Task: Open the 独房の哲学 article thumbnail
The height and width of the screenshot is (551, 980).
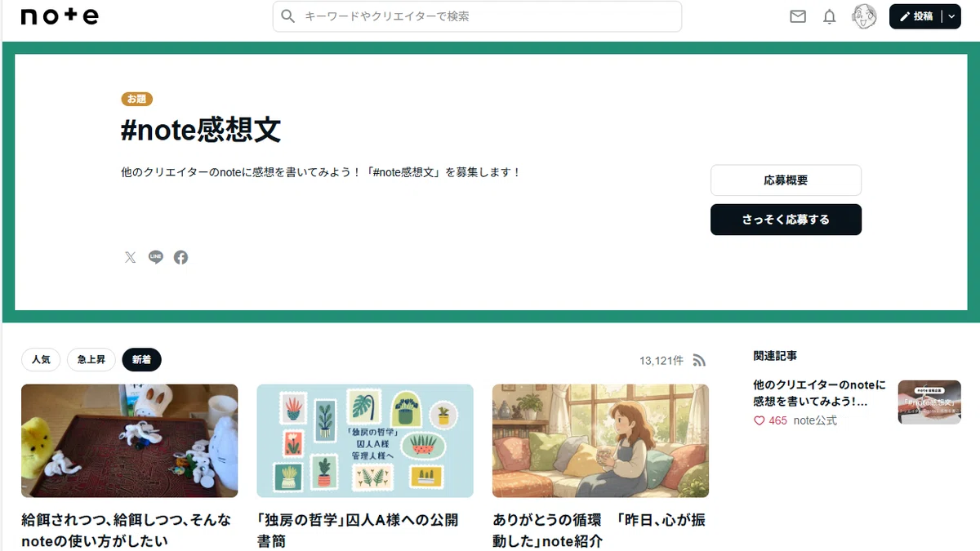Action: tap(365, 441)
